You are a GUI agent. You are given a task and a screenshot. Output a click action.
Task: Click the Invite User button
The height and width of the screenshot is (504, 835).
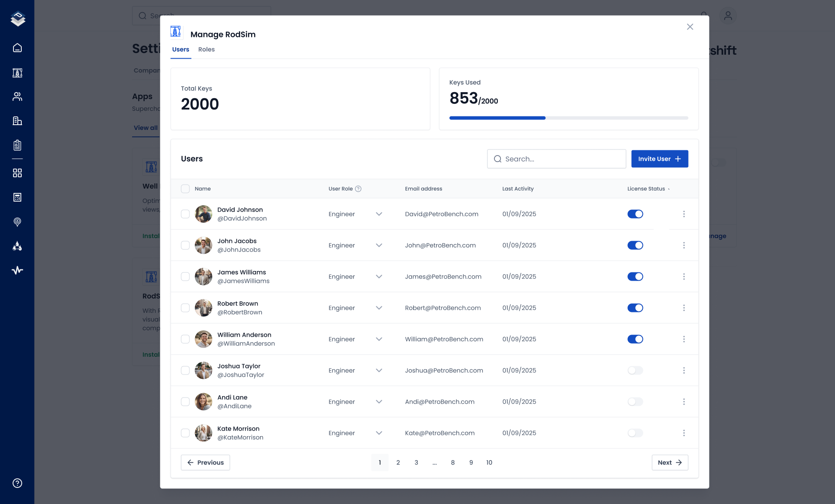click(659, 159)
